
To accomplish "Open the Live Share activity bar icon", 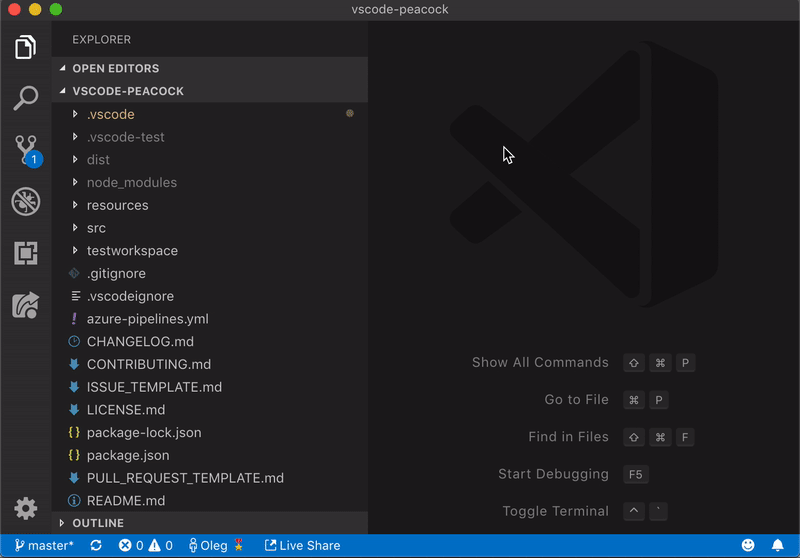I will pos(26,305).
